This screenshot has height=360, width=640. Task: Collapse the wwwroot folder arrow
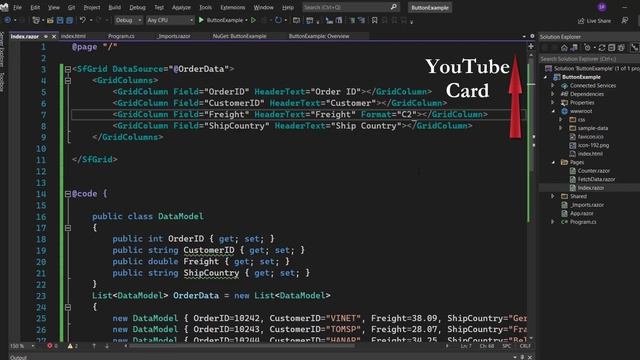point(553,111)
